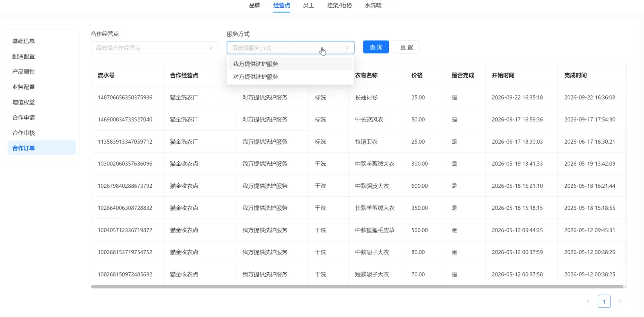
Task: Click the 开始时间 column header
Action: click(x=522, y=75)
